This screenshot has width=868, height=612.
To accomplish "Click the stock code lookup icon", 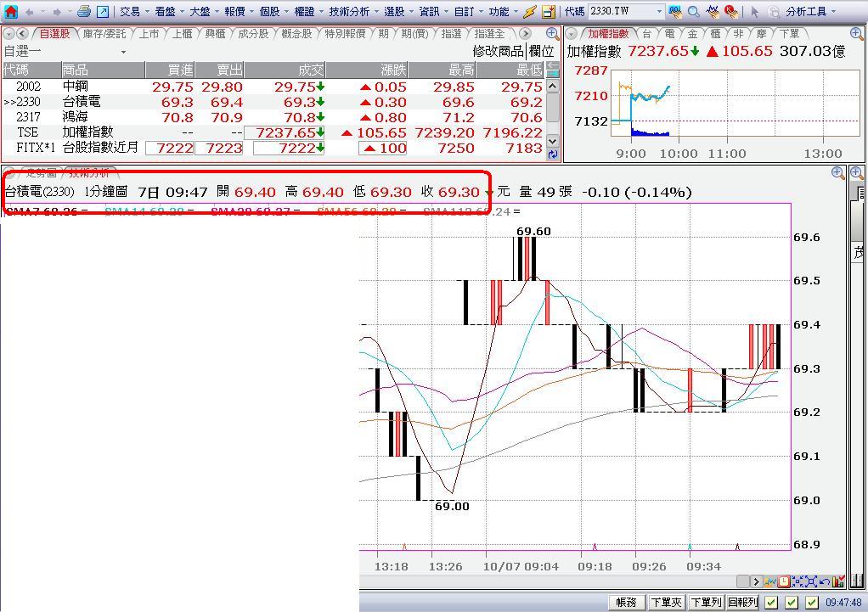I will click(x=675, y=11).
